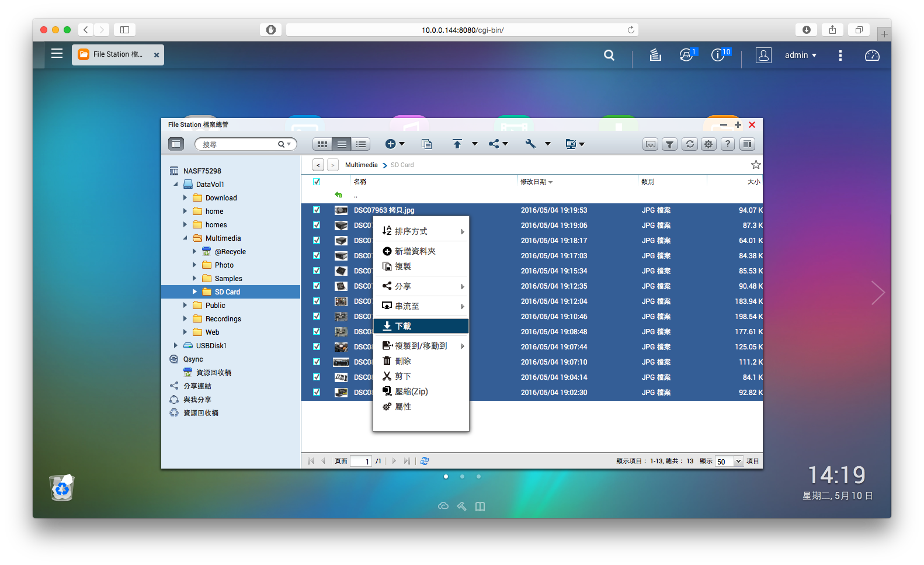This screenshot has width=924, height=565.
Task: Refresh the file list from toolbar
Action: click(690, 144)
